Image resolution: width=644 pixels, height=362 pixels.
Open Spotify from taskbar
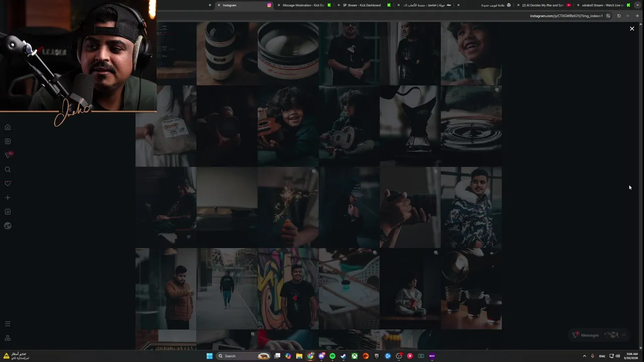point(333,356)
